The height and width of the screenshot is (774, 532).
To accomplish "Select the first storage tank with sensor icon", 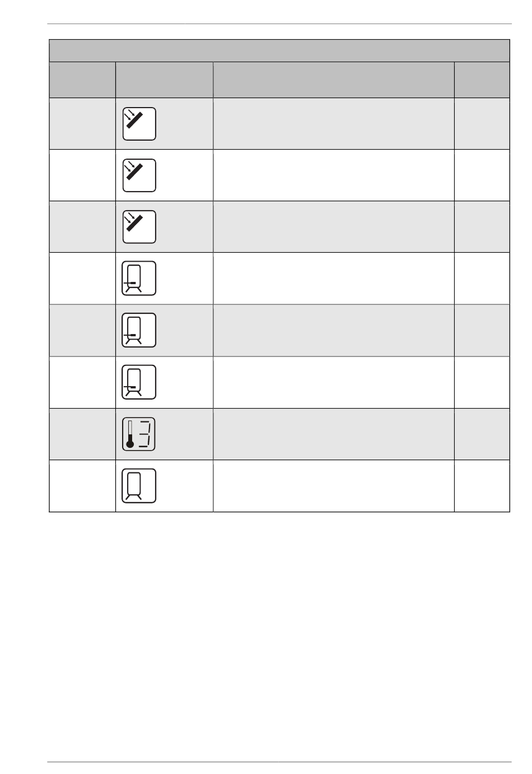I will pyautogui.click(x=139, y=278).
